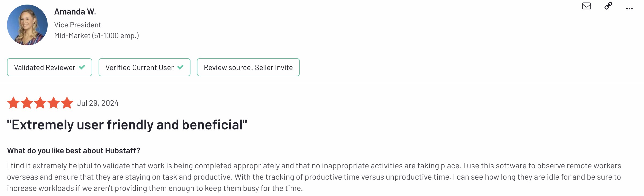
Task: Copy review link via chain icon
Action: (608, 6)
